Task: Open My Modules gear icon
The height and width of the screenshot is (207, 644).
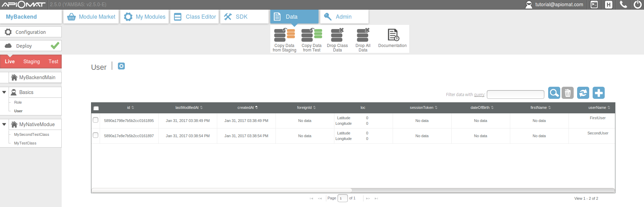Action: pos(128,17)
